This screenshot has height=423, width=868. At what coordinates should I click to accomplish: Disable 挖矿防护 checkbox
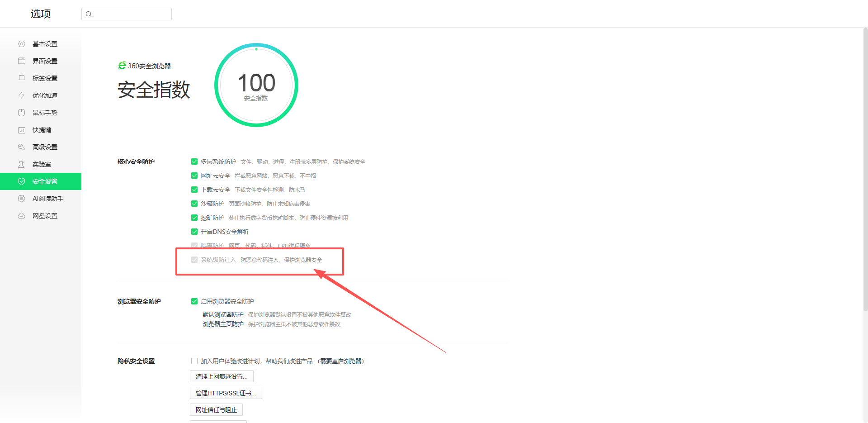[194, 218]
